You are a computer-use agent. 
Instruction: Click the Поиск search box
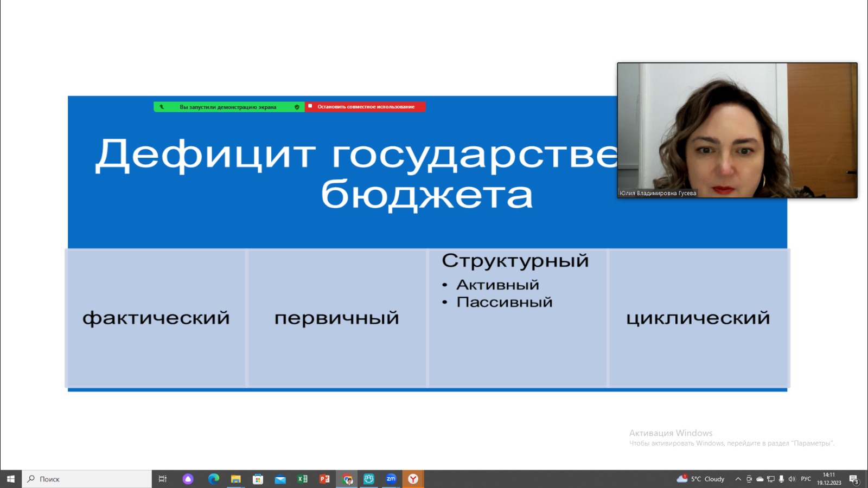point(87,479)
